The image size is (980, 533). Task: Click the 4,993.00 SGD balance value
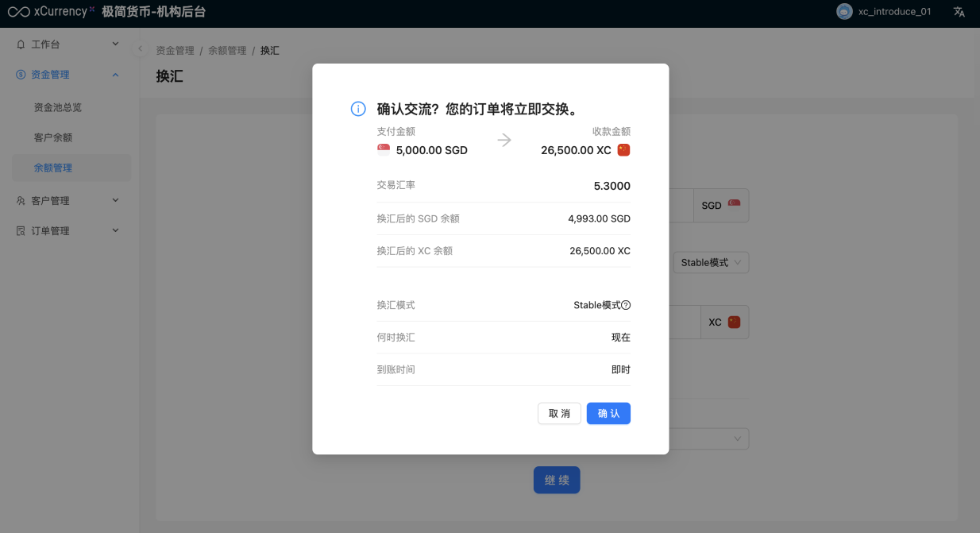[x=599, y=218]
